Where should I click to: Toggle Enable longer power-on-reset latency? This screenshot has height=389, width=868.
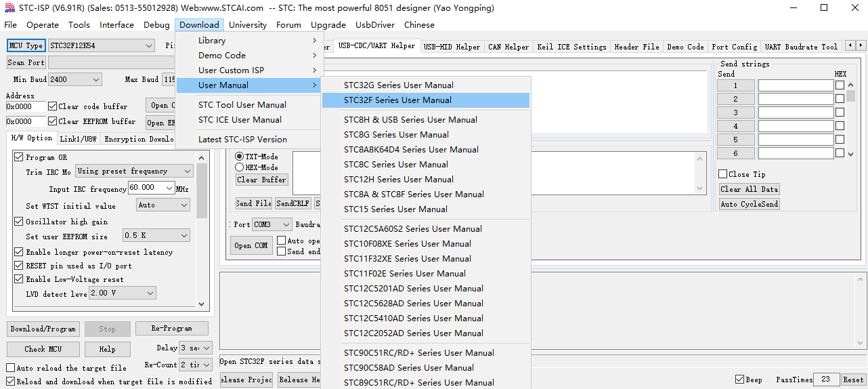point(19,252)
